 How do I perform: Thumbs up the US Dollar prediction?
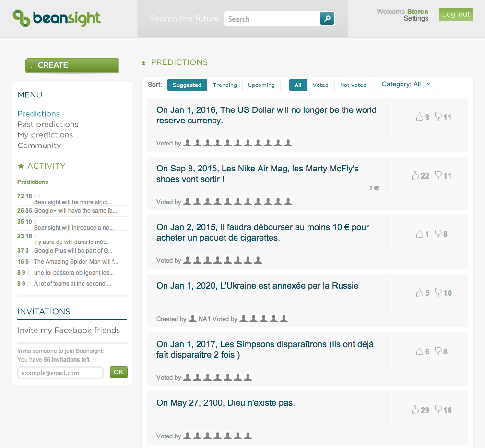(419, 117)
